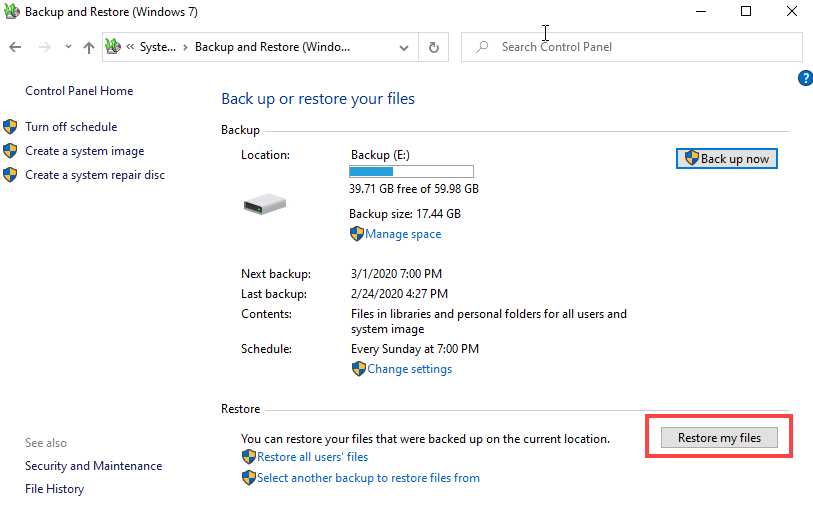
Task: Open the Manage space link
Action: pos(403,234)
